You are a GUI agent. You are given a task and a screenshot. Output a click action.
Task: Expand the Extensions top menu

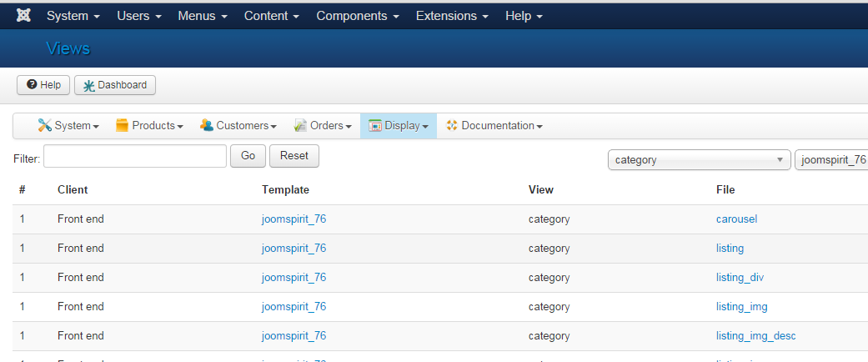452,16
